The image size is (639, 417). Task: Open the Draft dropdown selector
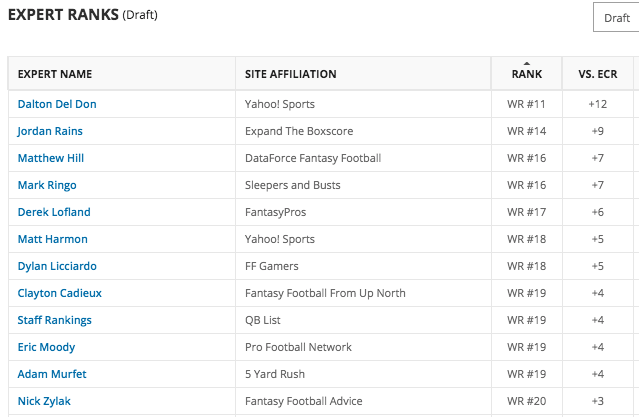(x=616, y=18)
